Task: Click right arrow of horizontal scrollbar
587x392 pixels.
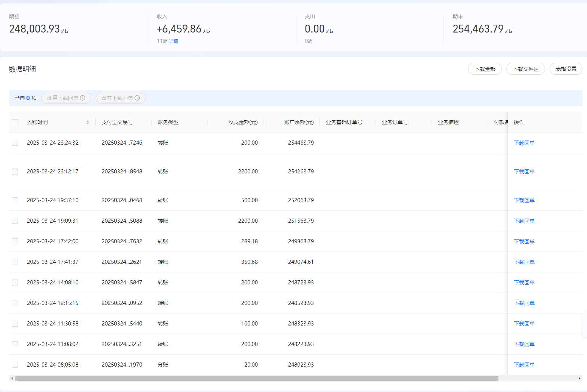Action: 579,378
